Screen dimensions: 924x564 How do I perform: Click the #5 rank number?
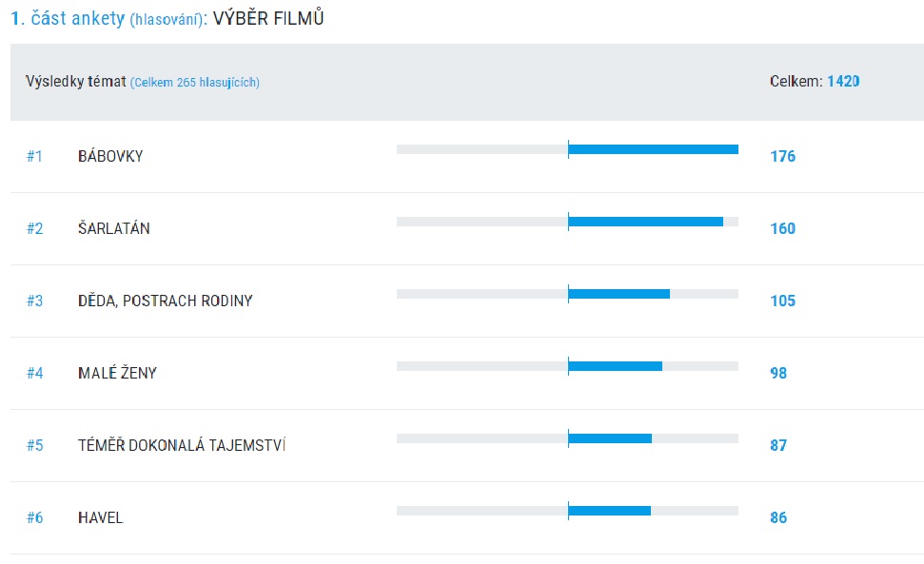34,445
